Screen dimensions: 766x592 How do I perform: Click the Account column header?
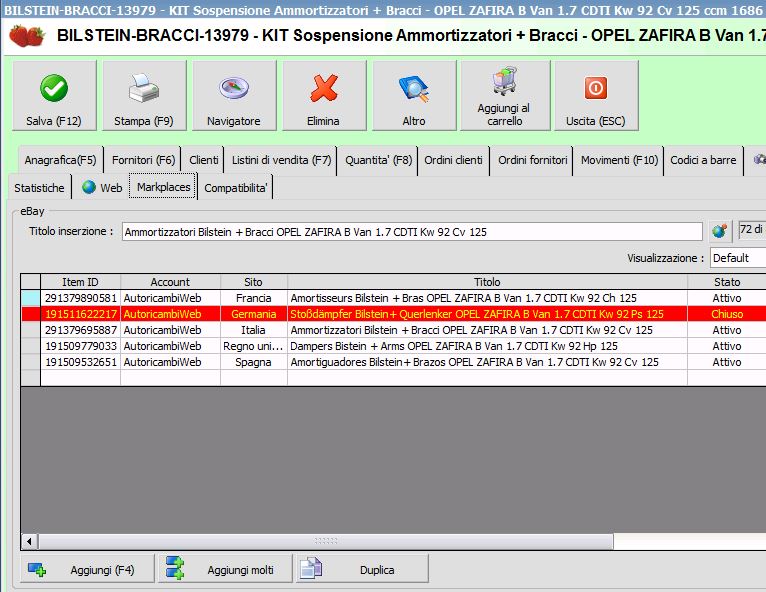(x=170, y=282)
